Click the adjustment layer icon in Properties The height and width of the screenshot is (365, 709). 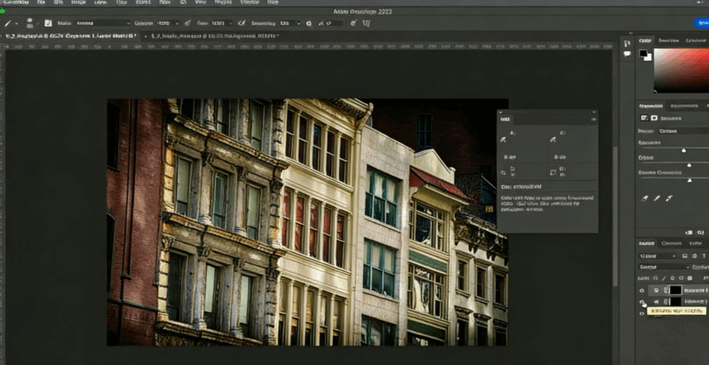pos(644,118)
